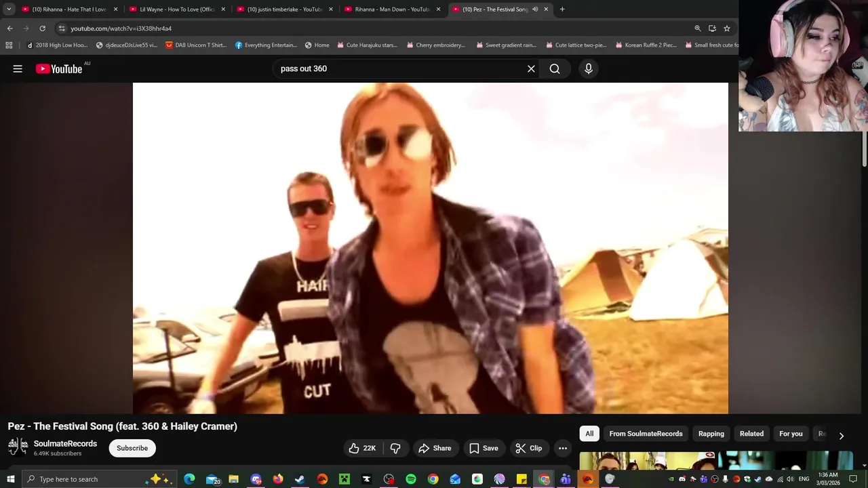868x488 pixels.
Task: Save the video to a playlist
Action: tap(484, 448)
